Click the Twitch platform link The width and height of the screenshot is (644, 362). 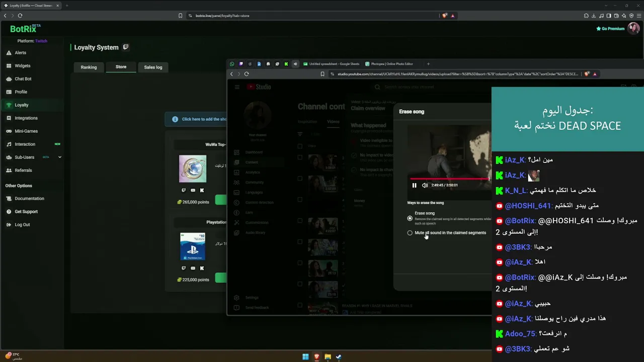pos(41,41)
